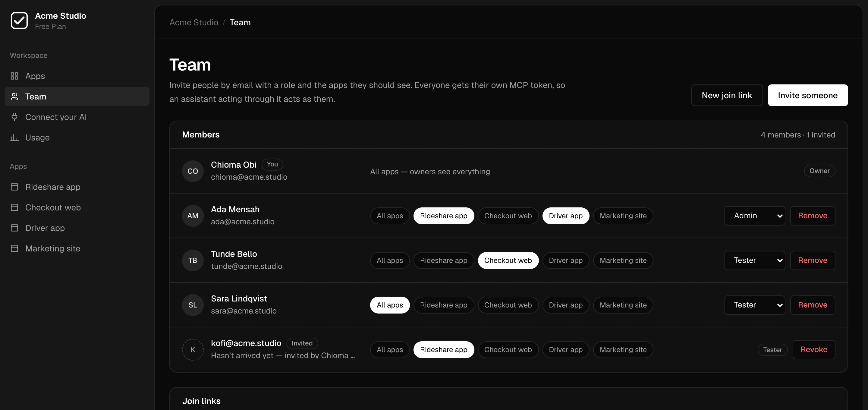Click the Usage bar chart icon
This screenshot has width=868, height=410.
pyautogui.click(x=14, y=137)
